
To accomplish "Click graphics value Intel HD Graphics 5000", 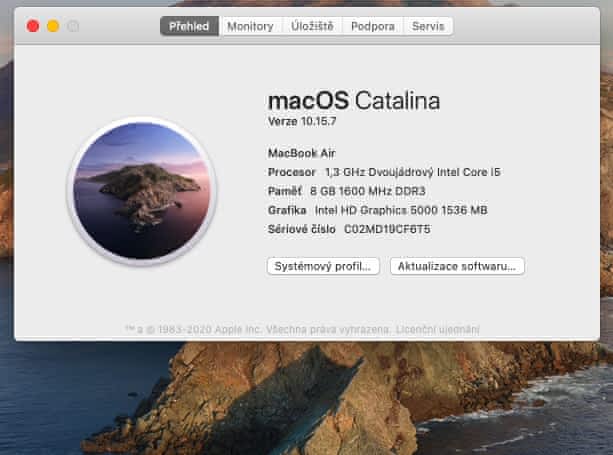I will tap(401, 210).
